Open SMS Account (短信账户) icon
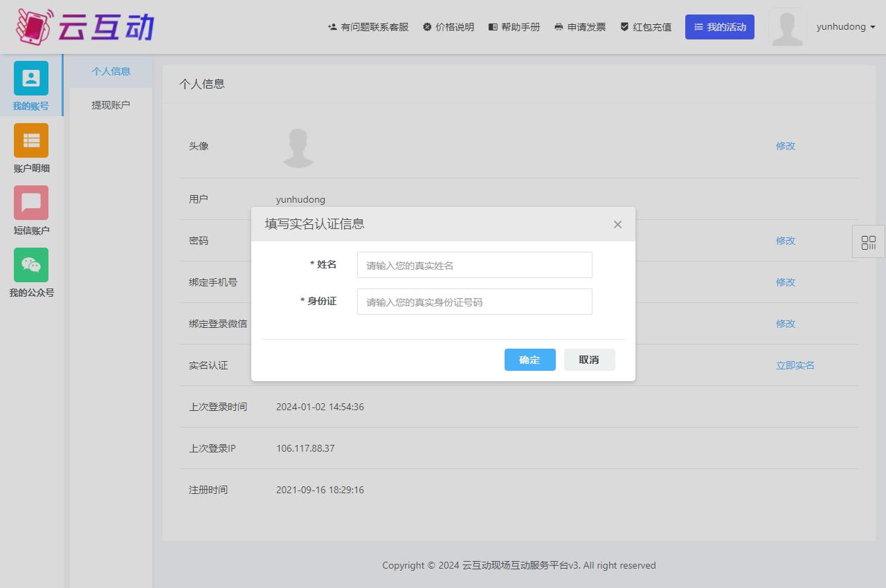This screenshot has height=588, width=886. [31, 203]
